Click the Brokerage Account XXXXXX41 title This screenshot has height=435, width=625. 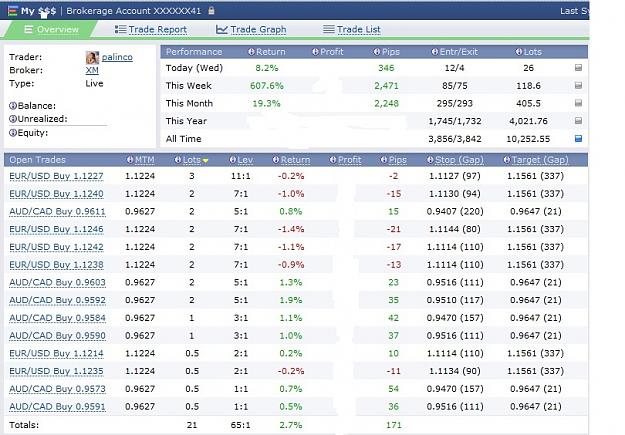click(x=134, y=11)
